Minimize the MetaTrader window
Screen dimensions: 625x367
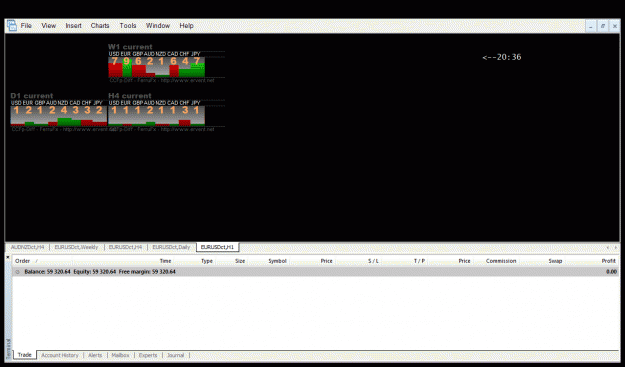coord(591,26)
